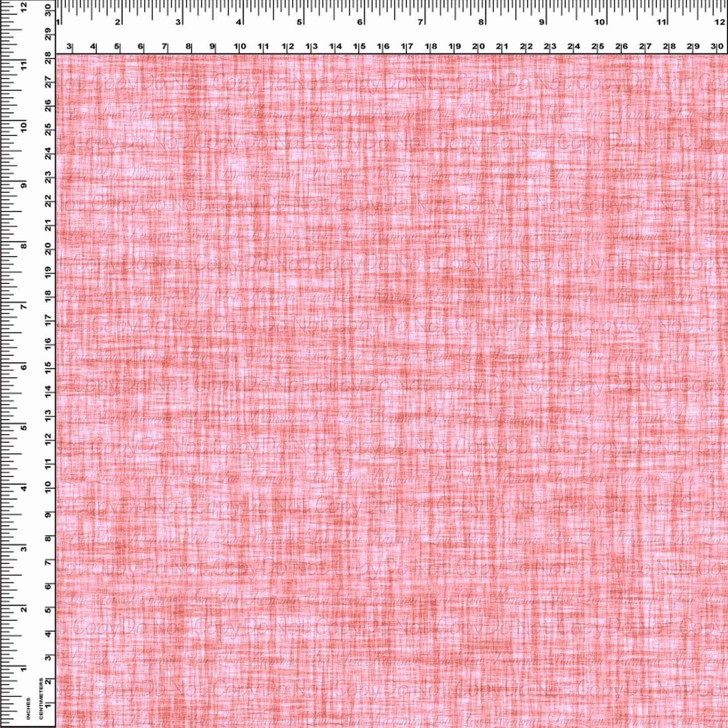Select the 15 mark on horizontal centimeter ruler
Image resolution: width=728 pixels, height=728 pixels.
click(360, 45)
